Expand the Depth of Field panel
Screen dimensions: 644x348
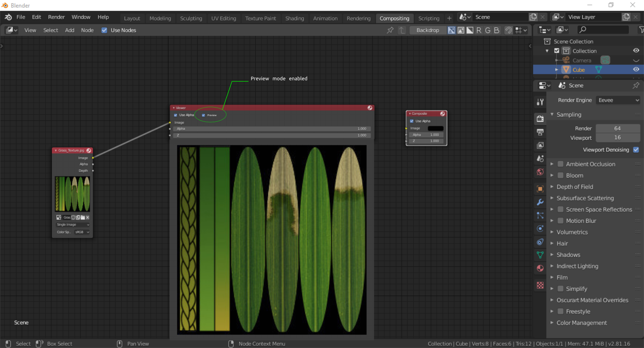pos(552,187)
